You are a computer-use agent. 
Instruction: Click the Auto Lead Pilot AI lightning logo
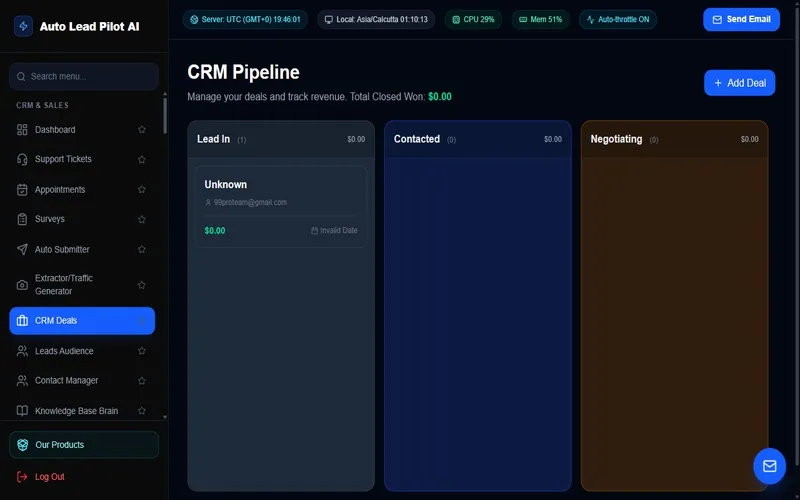click(23, 27)
